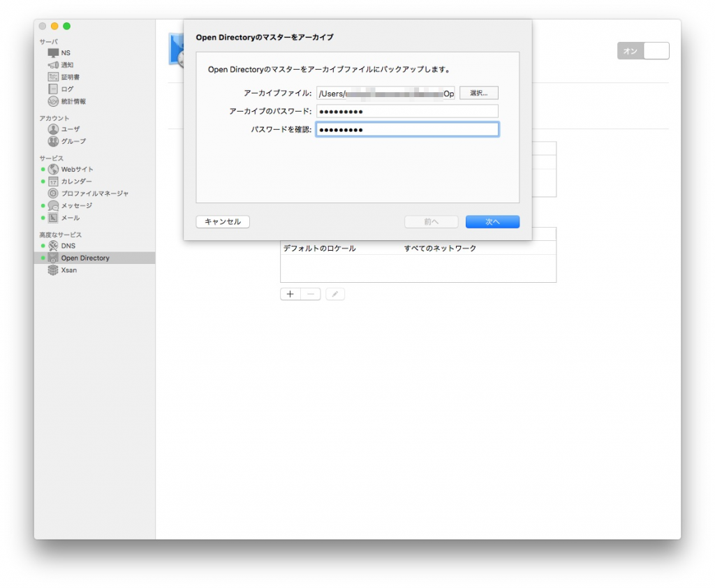Open the 統計情報 stats icon
715x588 pixels.
[x=53, y=101]
